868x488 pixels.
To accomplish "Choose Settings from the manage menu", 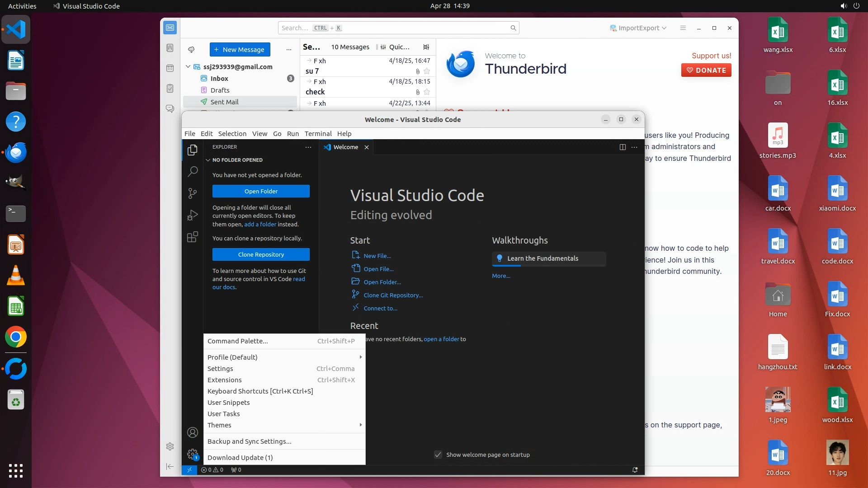I will pyautogui.click(x=220, y=369).
